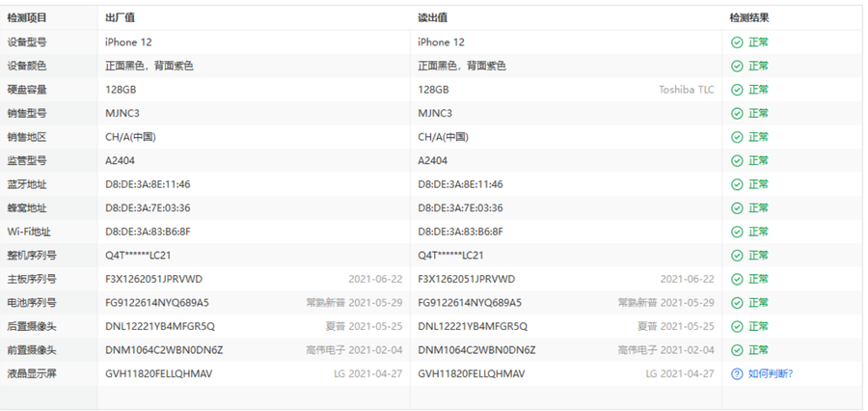Click 夏普 2021-05-25 in 读出值 column
Viewport: 868px width, 411px height.
pyautogui.click(x=676, y=327)
